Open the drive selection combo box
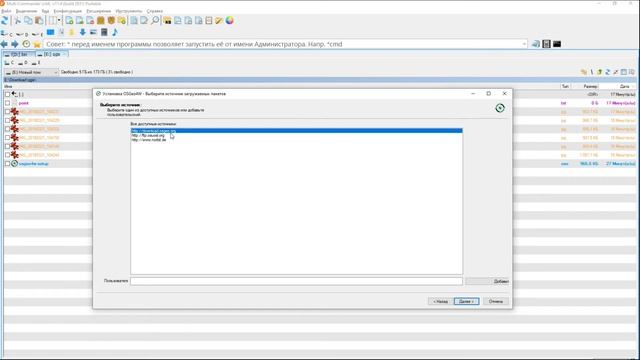Viewport: 640px width, 360px height. pos(31,72)
